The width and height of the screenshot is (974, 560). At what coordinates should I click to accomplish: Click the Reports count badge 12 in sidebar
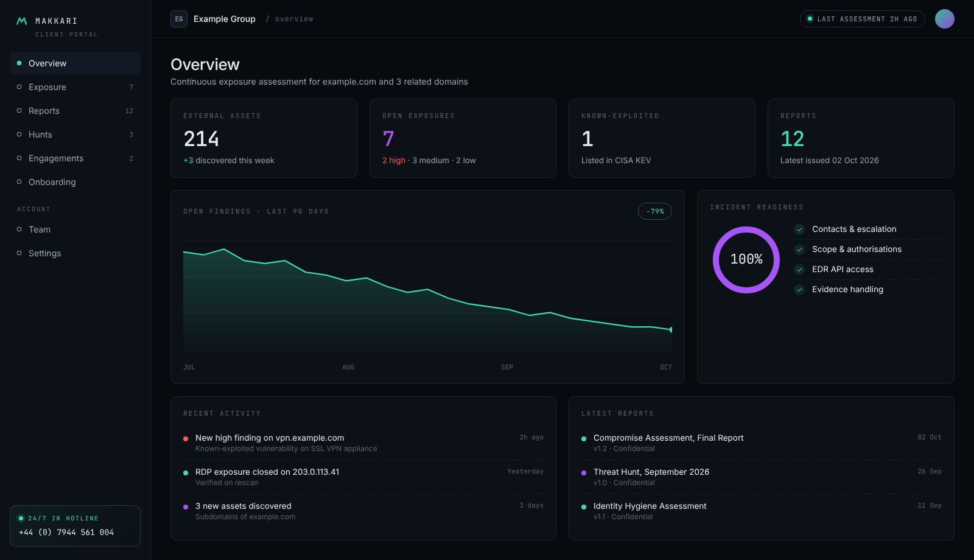tap(129, 111)
